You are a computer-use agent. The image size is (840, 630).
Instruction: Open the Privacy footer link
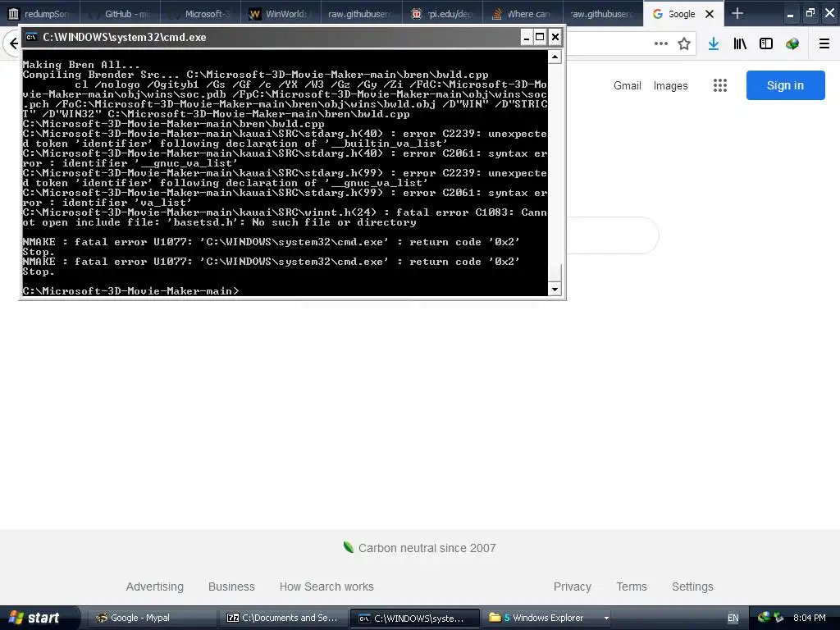click(x=572, y=587)
